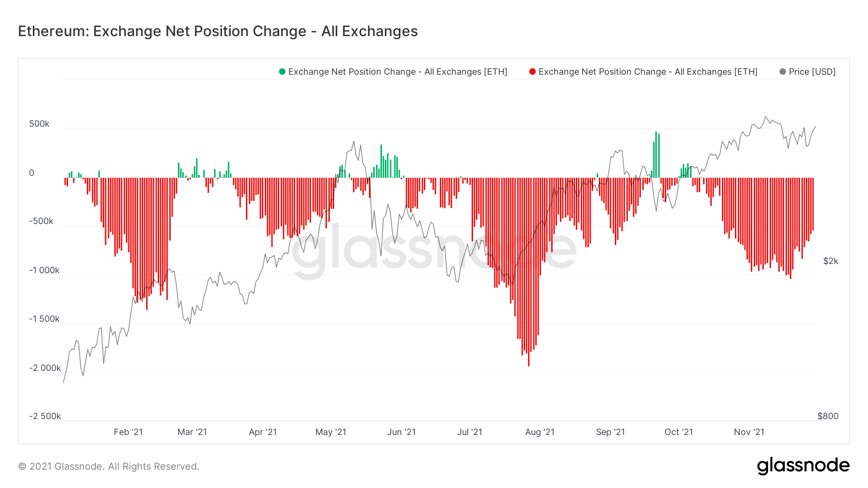
Task: Click the glassnode logo at bottom right
Action: point(803,466)
